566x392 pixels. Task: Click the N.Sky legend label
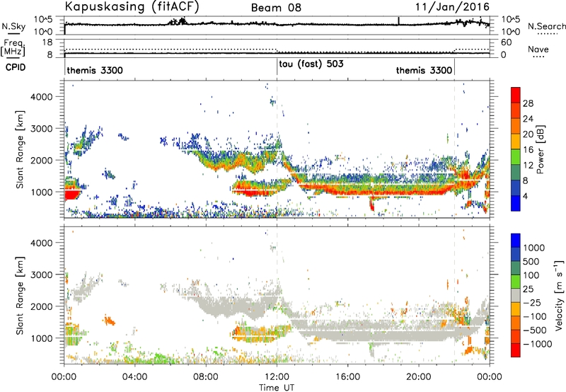tap(13, 26)
